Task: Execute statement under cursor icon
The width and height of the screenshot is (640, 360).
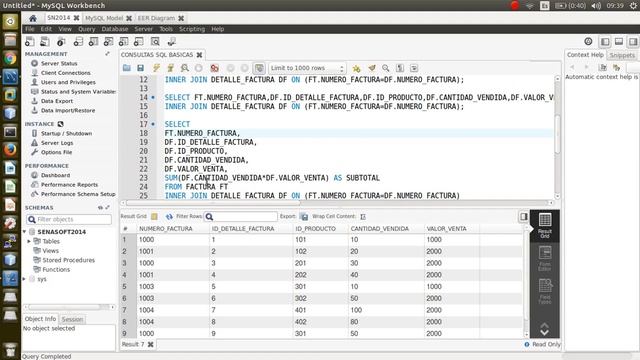Action: click(170, 68)
